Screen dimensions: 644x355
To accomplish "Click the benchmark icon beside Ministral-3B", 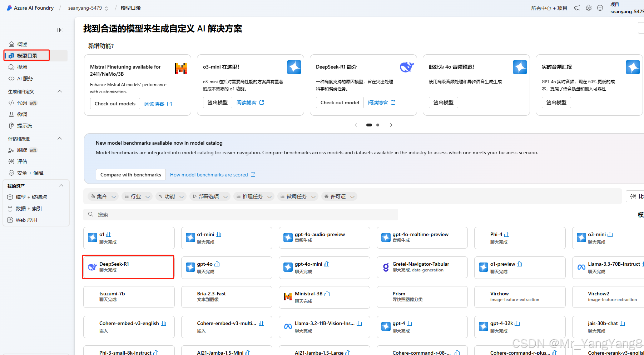I will point(327,294).
